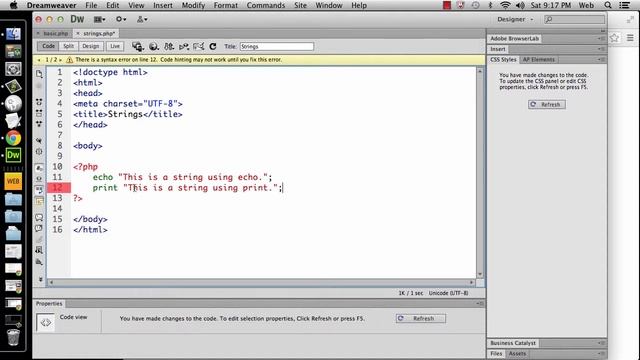Click the search field beside Designer
The height and width of the screenshot is (360, 640).
tap(574, 19)
